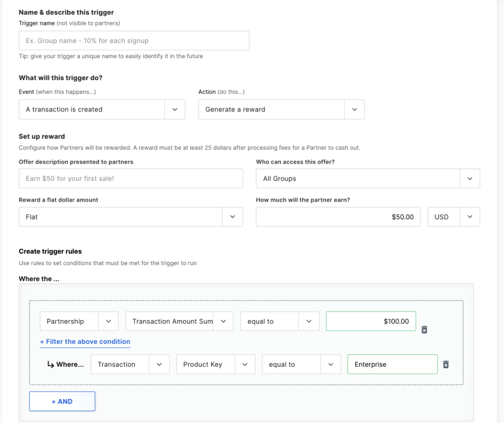Click the trigger name input field
This screenshot has height=423, width=504.
134,40
